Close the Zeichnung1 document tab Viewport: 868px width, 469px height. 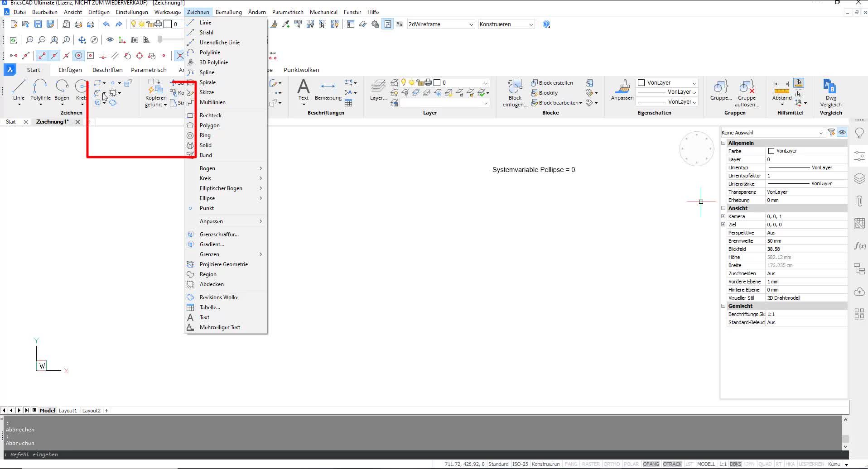point(77,122)
